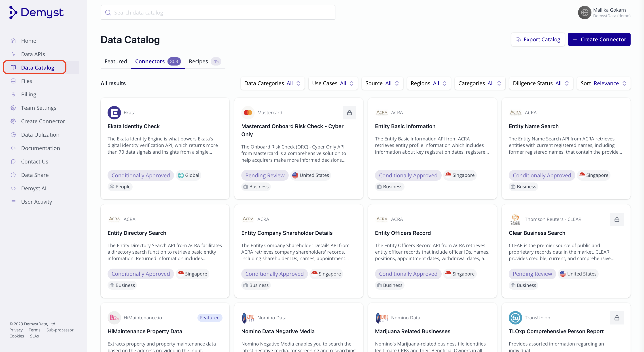Expand the Data Categories filter

pos(272,83)
